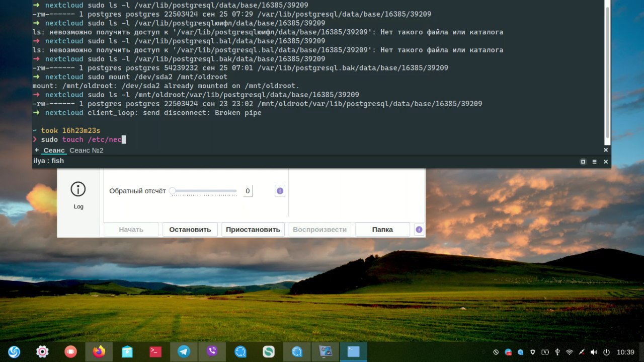Click the Остановить button
Screen dimensions: 644x362
pyautogui.click(x=190, y=230)
